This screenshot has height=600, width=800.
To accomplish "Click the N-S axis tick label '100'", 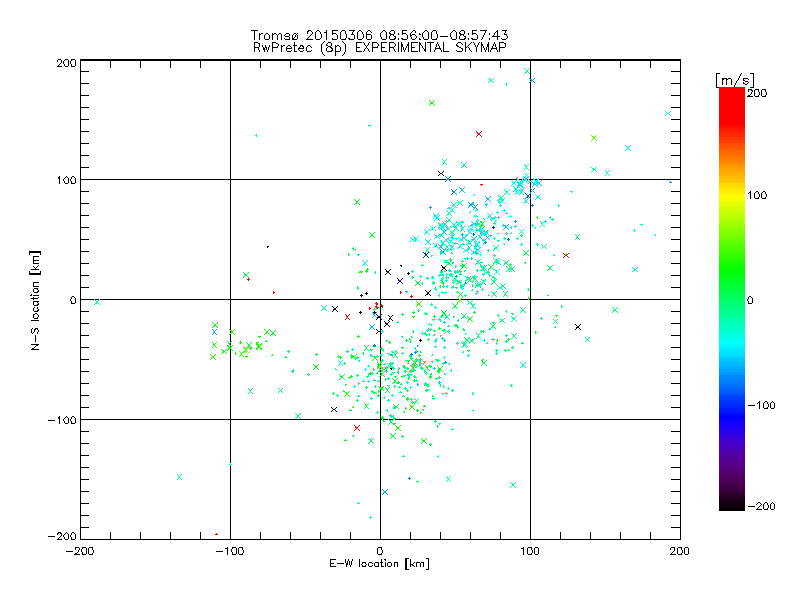I will tap(66, 180).
